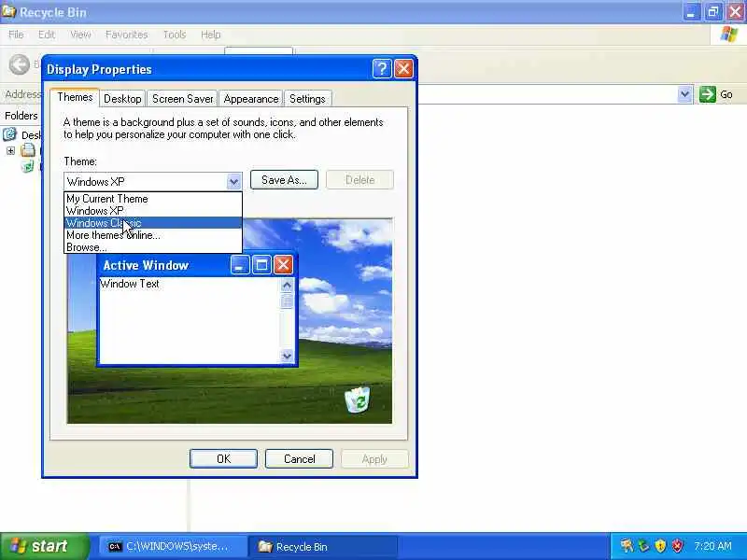
Task: Click the Save As... button
Action: click(x=284, y=180)
